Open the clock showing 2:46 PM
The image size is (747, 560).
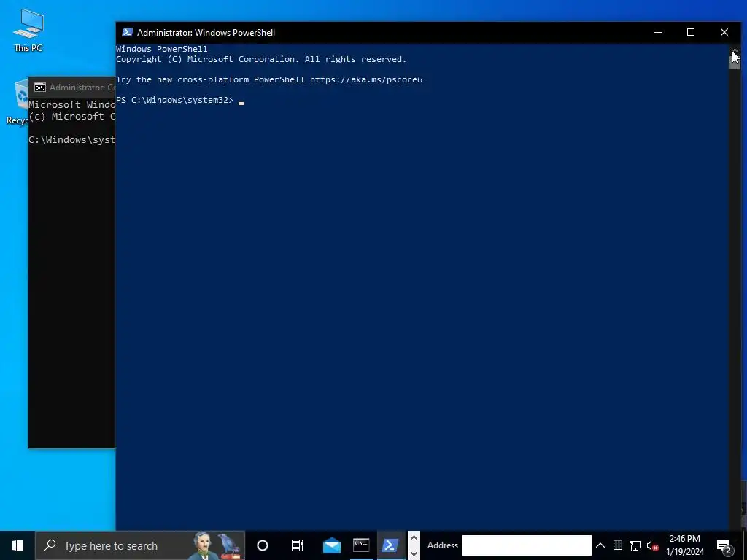click(x=684, y=545)
